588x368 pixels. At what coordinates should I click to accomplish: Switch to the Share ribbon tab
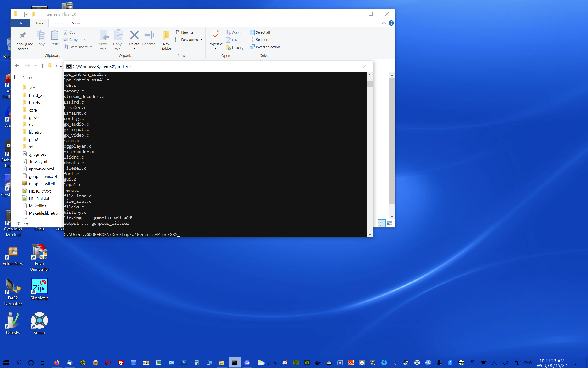(58, 23)
